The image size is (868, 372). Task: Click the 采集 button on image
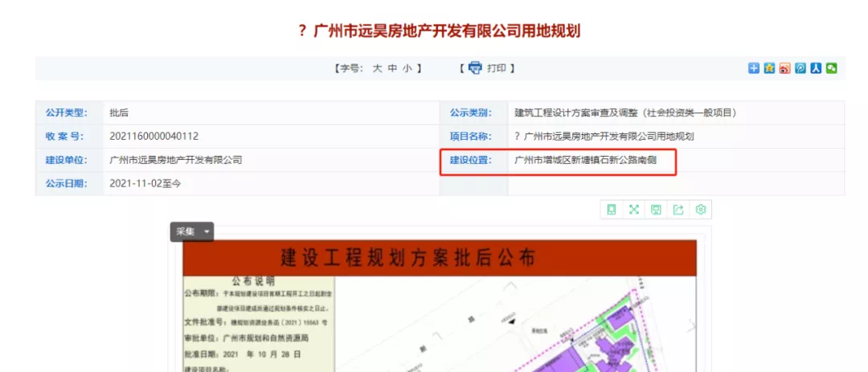pos(186,231)
